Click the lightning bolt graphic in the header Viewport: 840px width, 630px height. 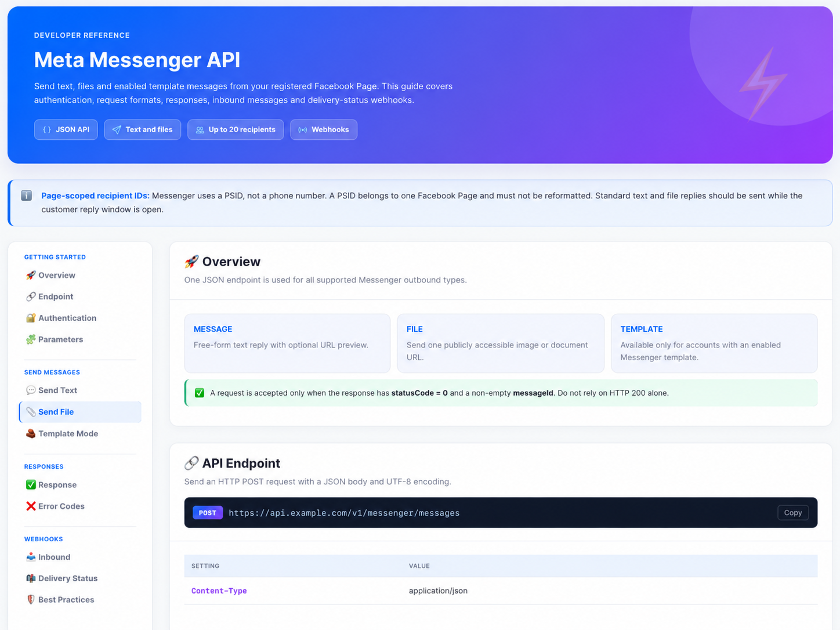point(763,84)
